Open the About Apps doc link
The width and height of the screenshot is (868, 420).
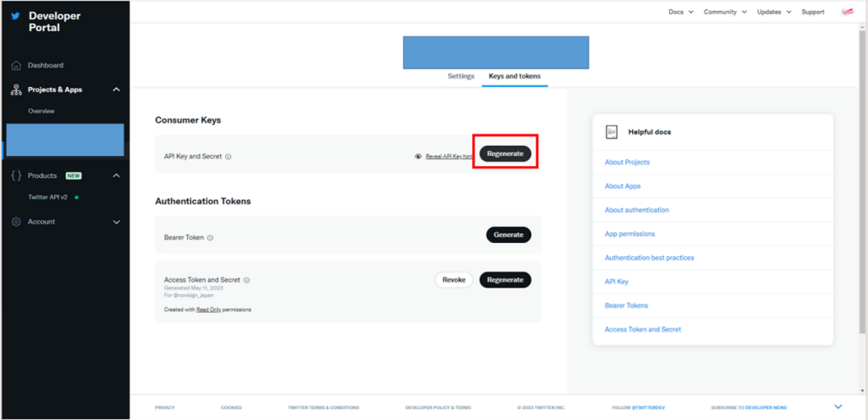(x=623, y=186)
